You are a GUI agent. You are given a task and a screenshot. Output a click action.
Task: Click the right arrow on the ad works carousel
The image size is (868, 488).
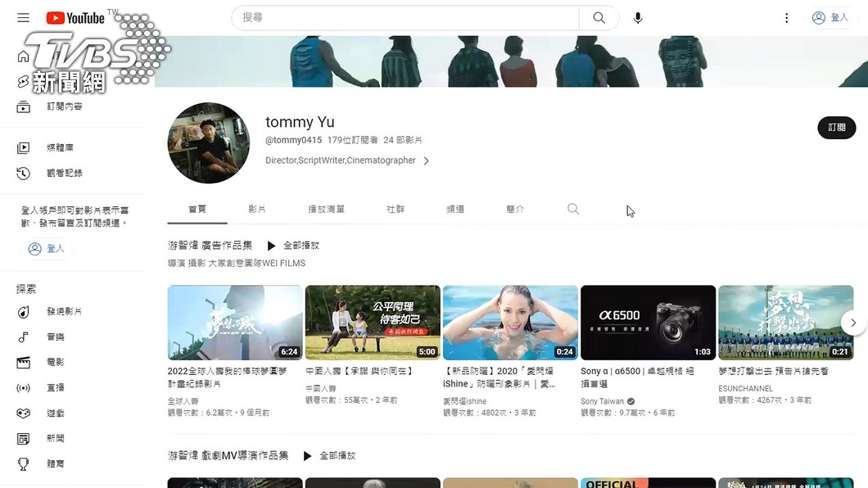(x=854, y=323)
